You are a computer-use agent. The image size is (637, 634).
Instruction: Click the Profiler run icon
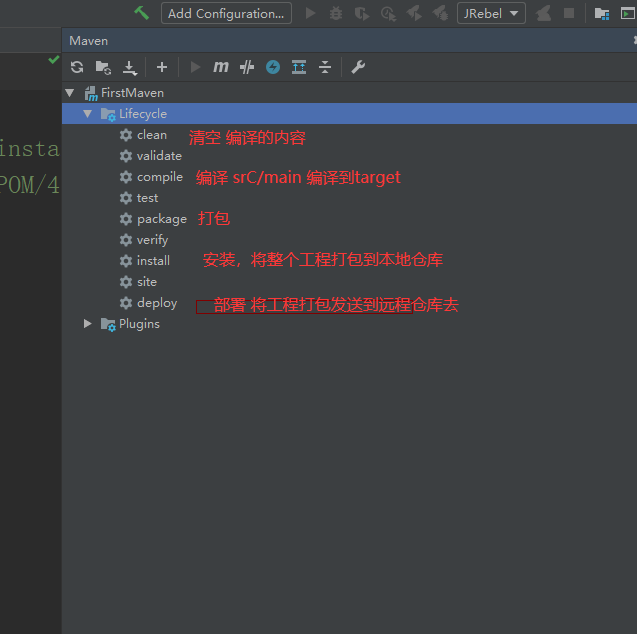pyautogui.click(x=388, y=14)
